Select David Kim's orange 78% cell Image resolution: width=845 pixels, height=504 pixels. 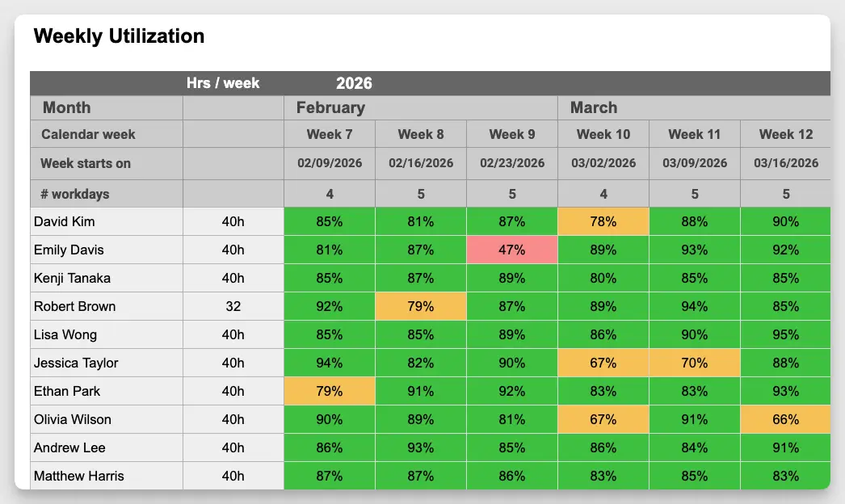click(603, 221)
